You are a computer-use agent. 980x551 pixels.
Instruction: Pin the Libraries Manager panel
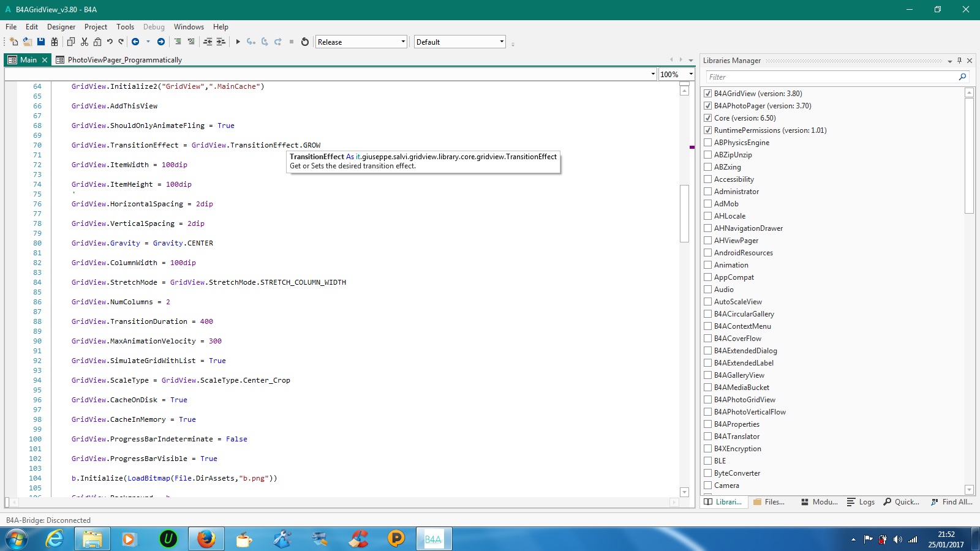[960, 61]
